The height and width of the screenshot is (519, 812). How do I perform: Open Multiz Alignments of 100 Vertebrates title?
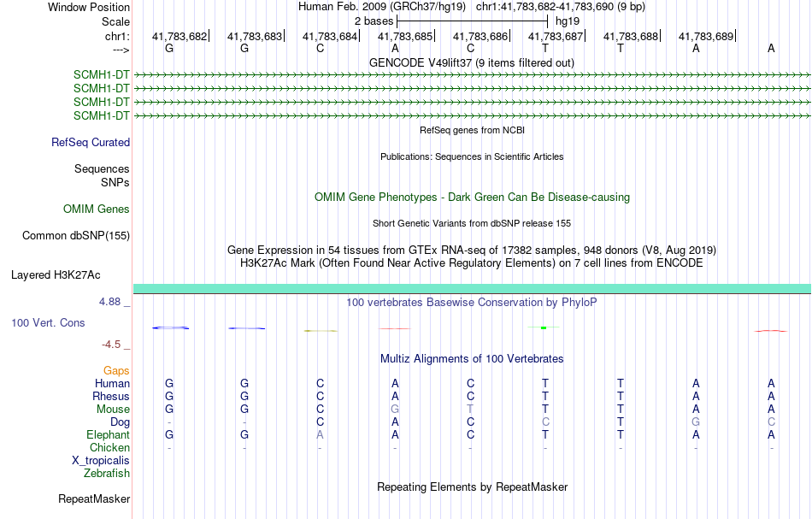(x=472, y=358)
